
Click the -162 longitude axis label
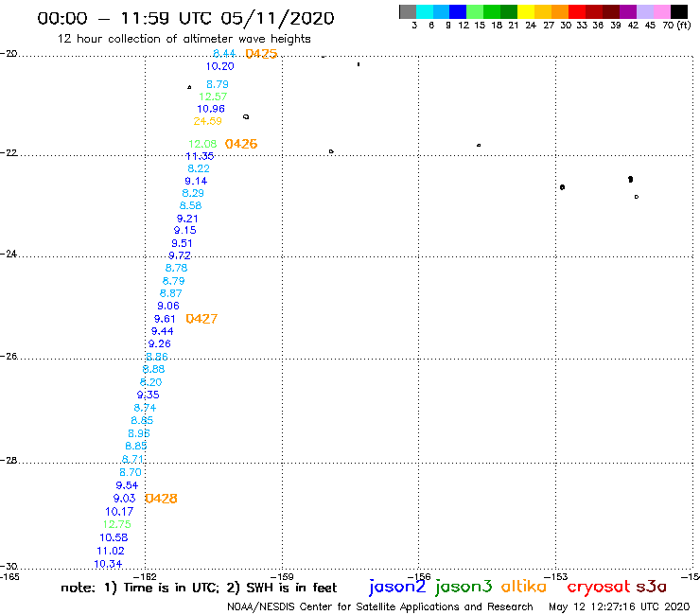(145, 576)
